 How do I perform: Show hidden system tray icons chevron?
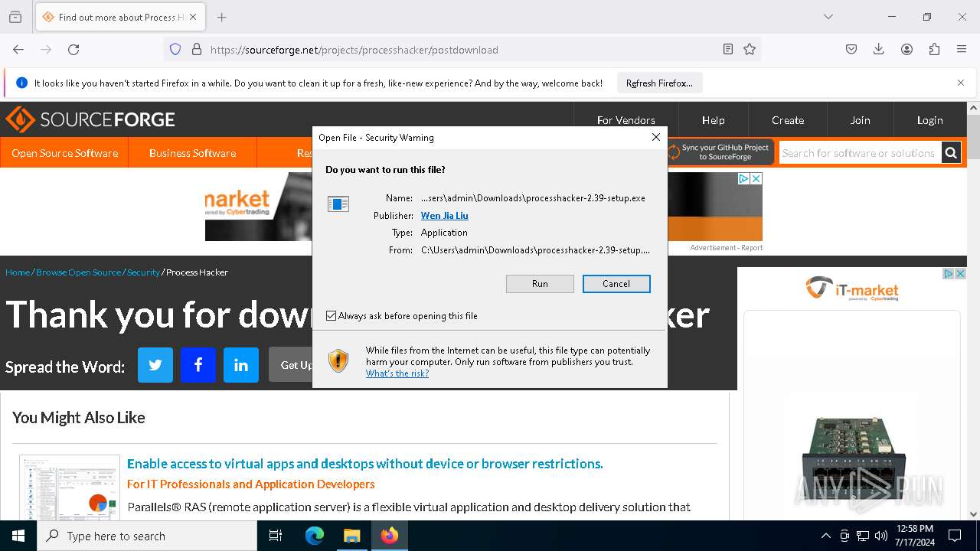pos(825,536)
